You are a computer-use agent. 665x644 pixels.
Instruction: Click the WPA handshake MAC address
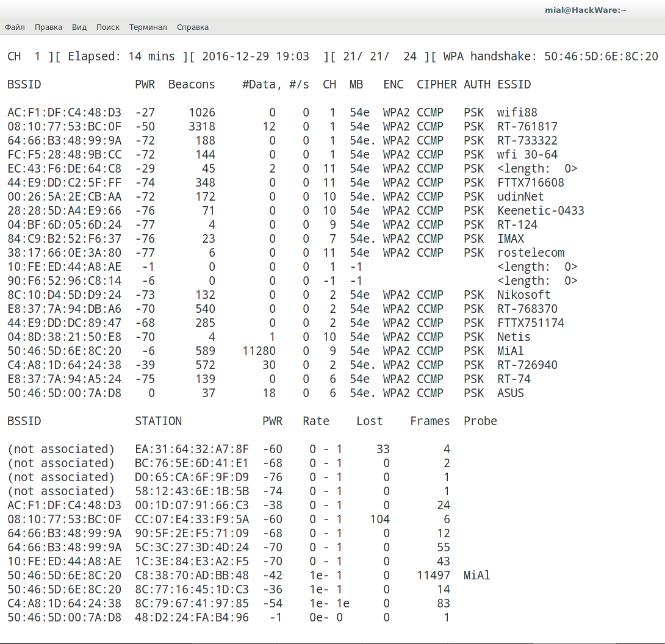coord(601,57)
